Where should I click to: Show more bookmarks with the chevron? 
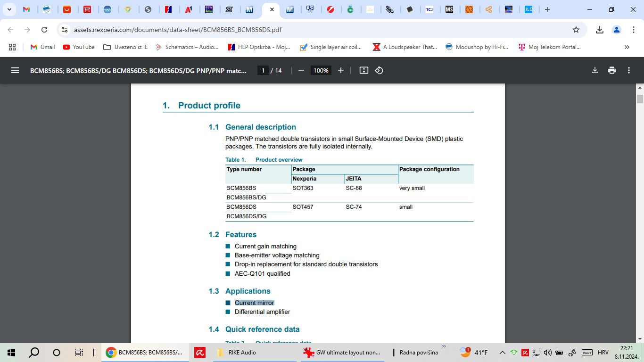[627, 47]
